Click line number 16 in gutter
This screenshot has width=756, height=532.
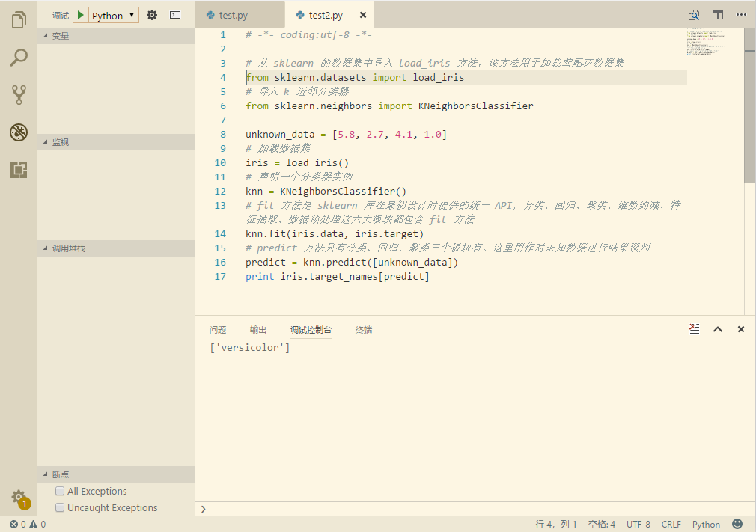pos(220,262)
